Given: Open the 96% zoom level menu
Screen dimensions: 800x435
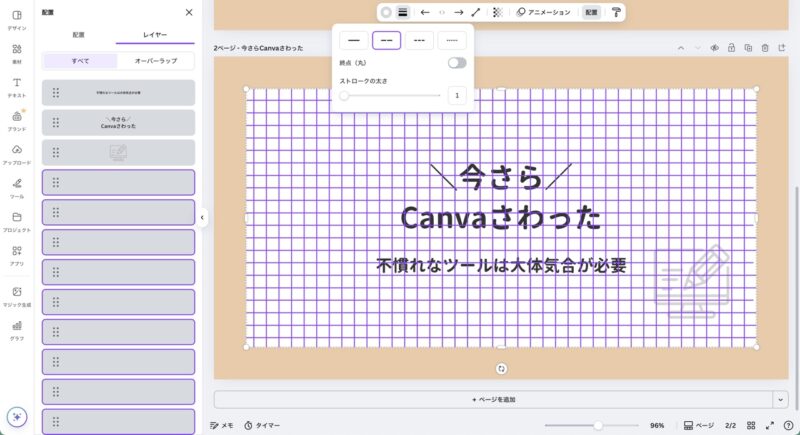Looking at the screenshot, I should (657, 425).
